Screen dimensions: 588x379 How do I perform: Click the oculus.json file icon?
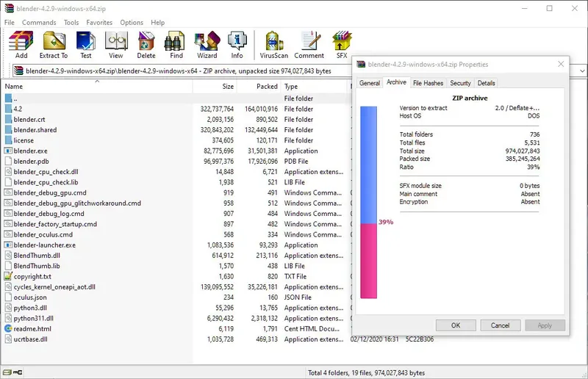8,297
